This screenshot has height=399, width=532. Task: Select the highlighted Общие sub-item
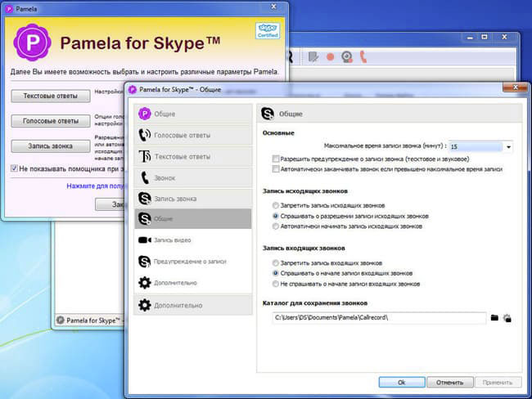[193, 218]
